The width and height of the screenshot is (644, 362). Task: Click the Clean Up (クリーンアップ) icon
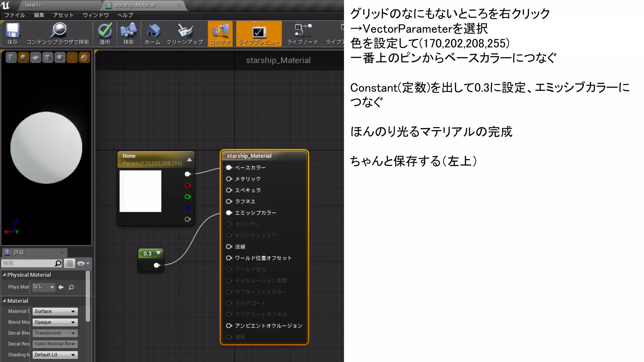coord(185,31)
